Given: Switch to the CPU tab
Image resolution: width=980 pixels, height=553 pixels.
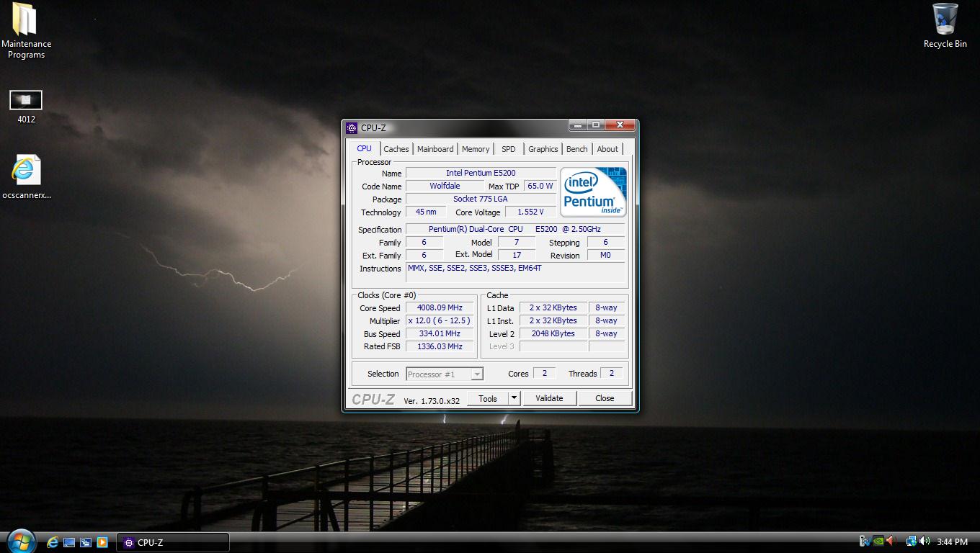Looking at the screenshot, I should pos(365,148).
